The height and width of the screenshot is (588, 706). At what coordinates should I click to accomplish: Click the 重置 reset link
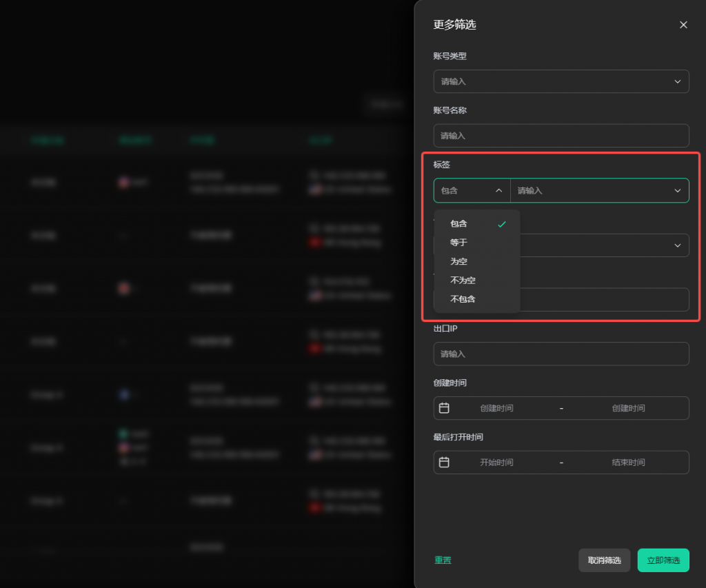(x=443, y=560)
